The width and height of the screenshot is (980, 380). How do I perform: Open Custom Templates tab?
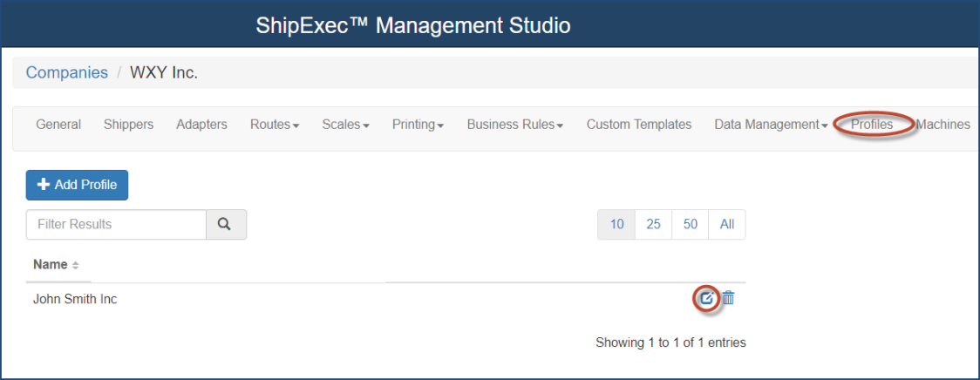(x=639, y=125)
